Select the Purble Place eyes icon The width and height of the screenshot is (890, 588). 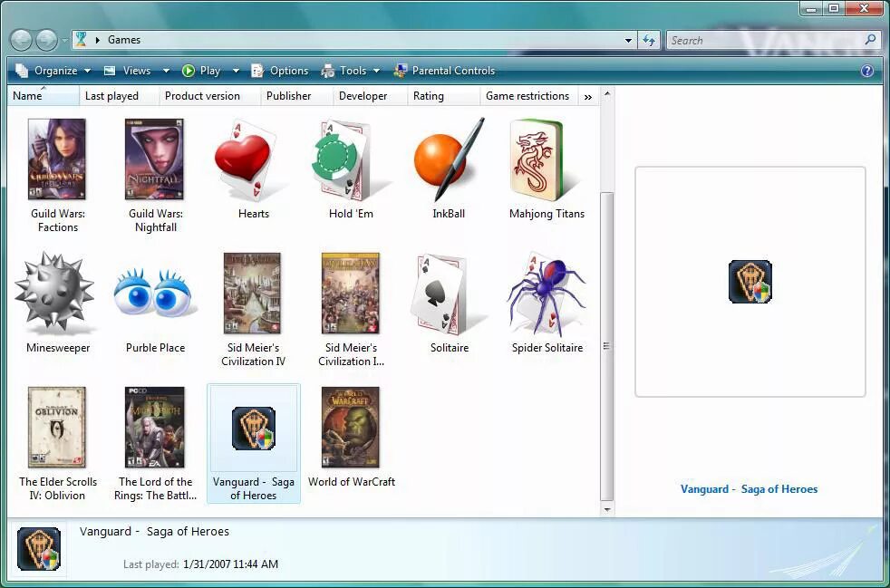tap(154, 294)
